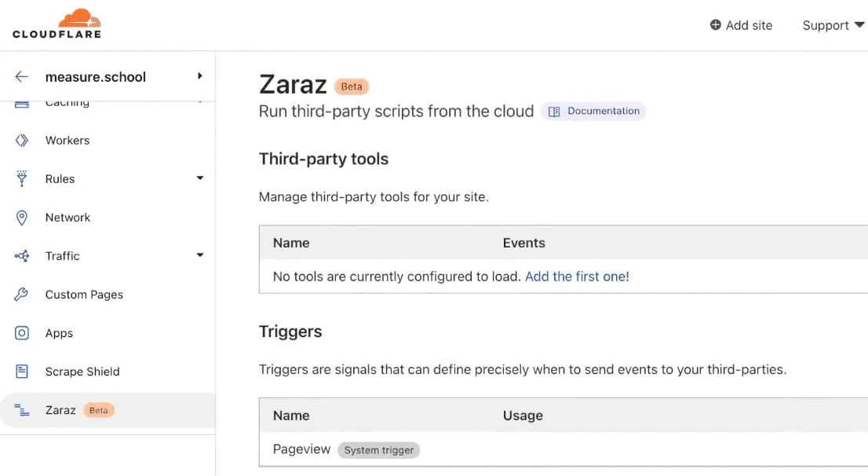Expand the Rules section dropdown

point(199,178)
